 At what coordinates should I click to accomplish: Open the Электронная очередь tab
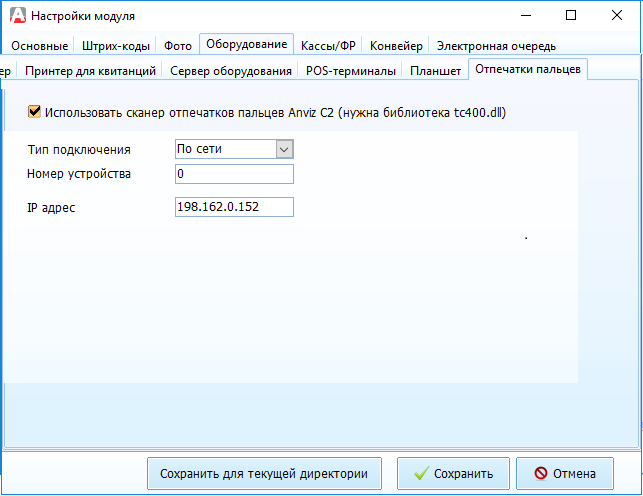496,46
